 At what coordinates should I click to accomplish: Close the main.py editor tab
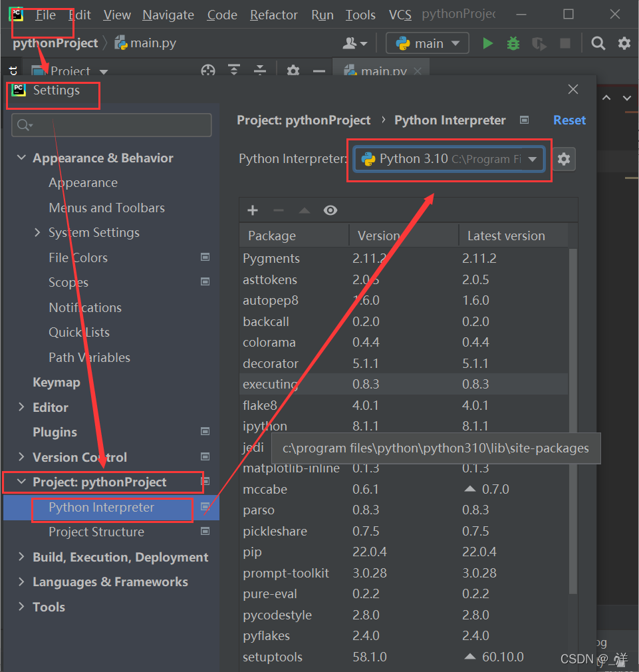click(418, 71)
